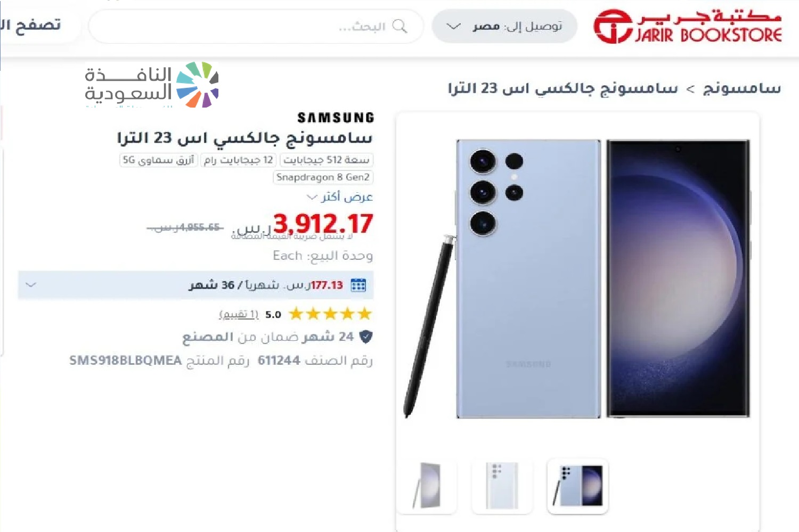Select the white back view thumbnail

click(502, 486)
